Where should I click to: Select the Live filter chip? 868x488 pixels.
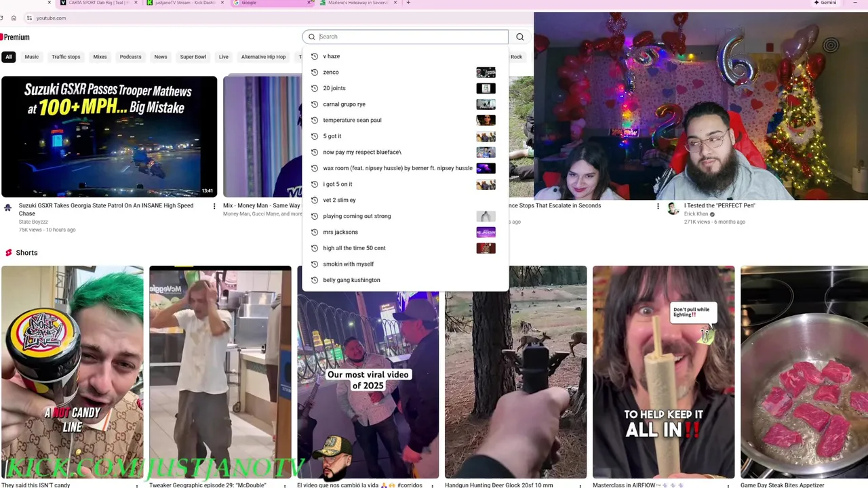tap(223, 57)
